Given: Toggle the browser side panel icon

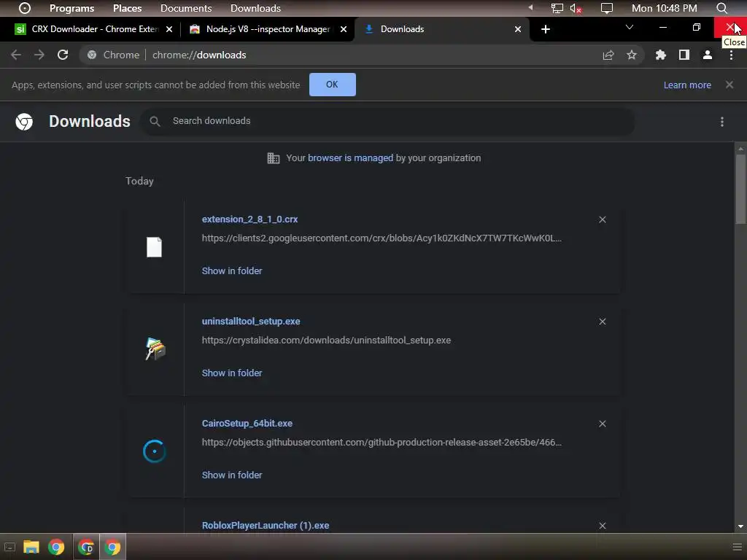Looking at the screenshot, I should click(x=684, y=55).
